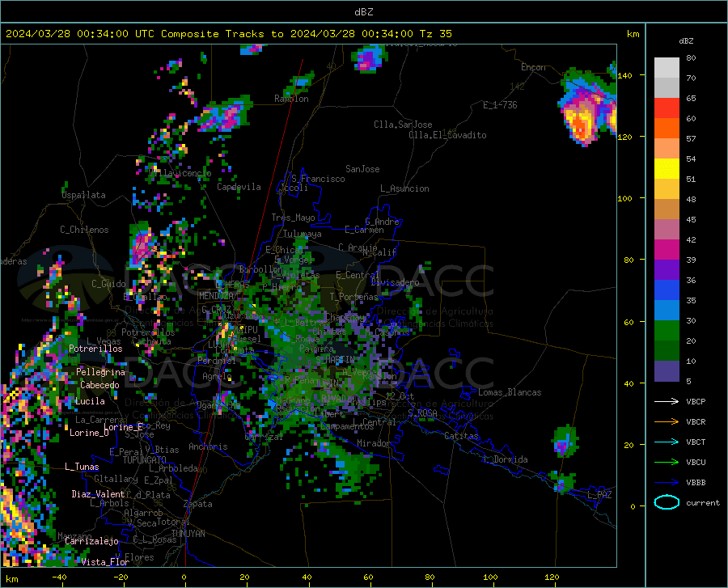Click the 'dBZ' title at top center
The image size is (728, 588).
click(364, 12)
